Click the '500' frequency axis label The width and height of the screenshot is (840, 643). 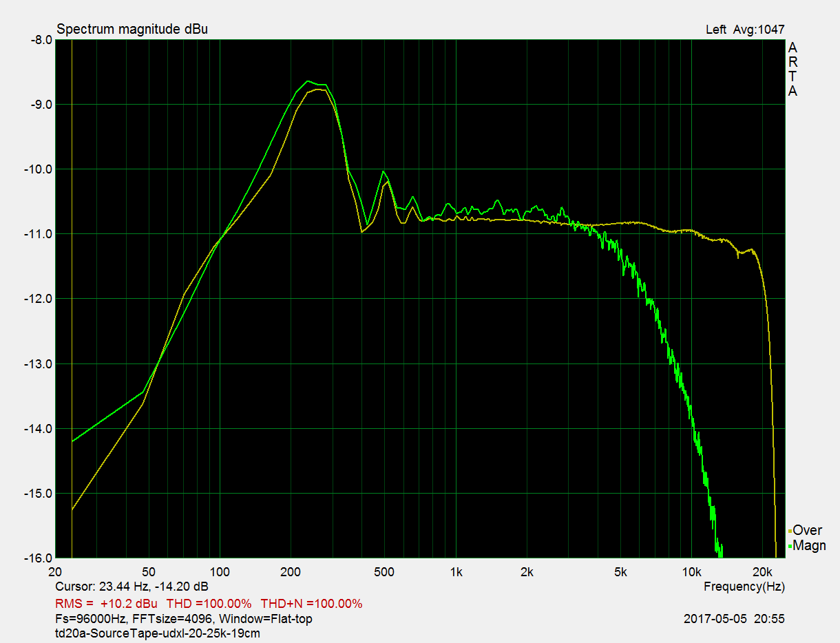[x=384, y=572]
